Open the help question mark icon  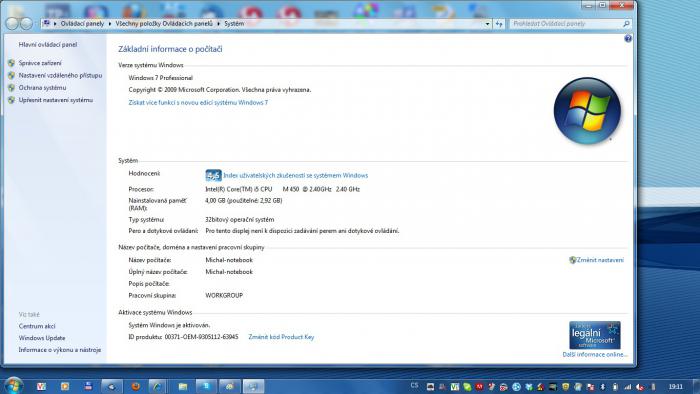pos(628,39)
